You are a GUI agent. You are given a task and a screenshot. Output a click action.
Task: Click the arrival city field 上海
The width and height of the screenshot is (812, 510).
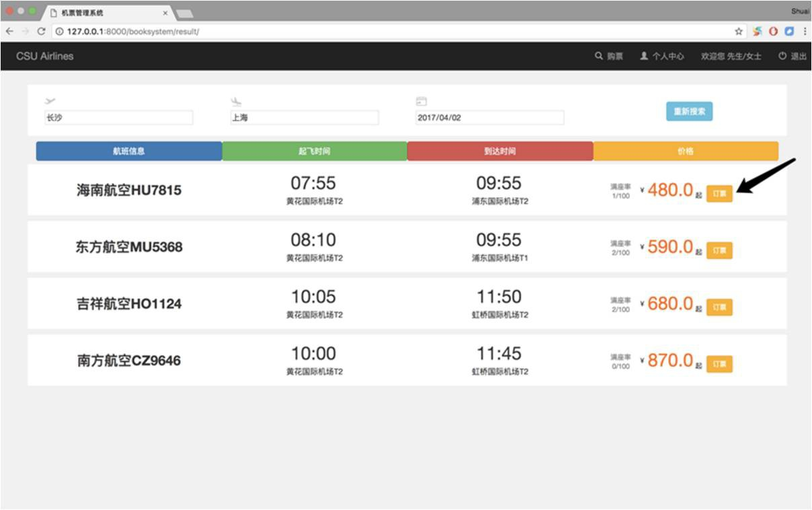(304, 118)
